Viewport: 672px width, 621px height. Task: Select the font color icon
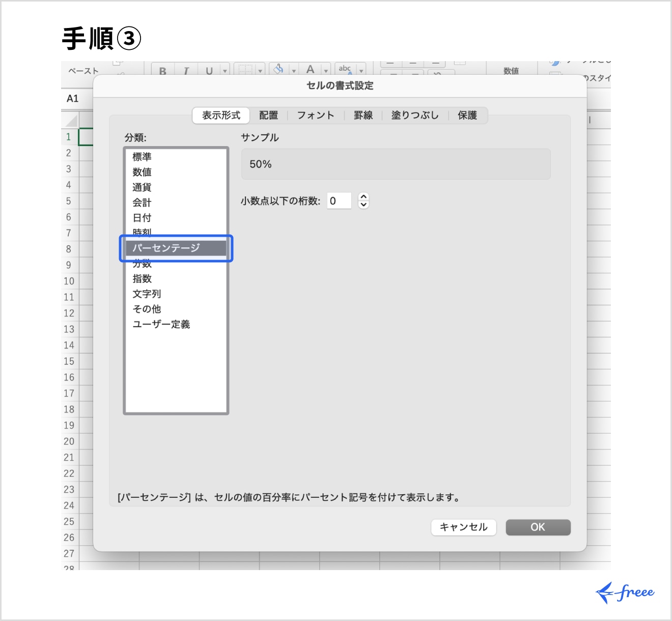pos(311,70)
